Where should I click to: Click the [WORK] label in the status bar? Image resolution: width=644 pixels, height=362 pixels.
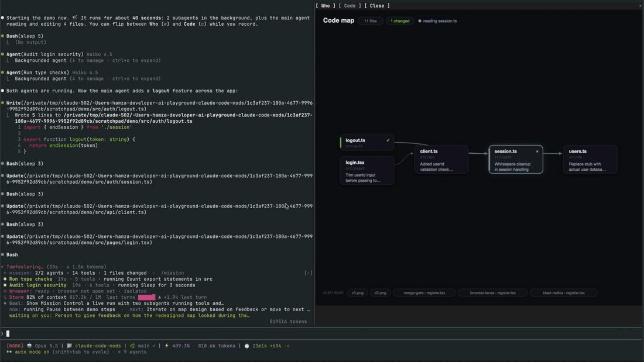(15, 346)
